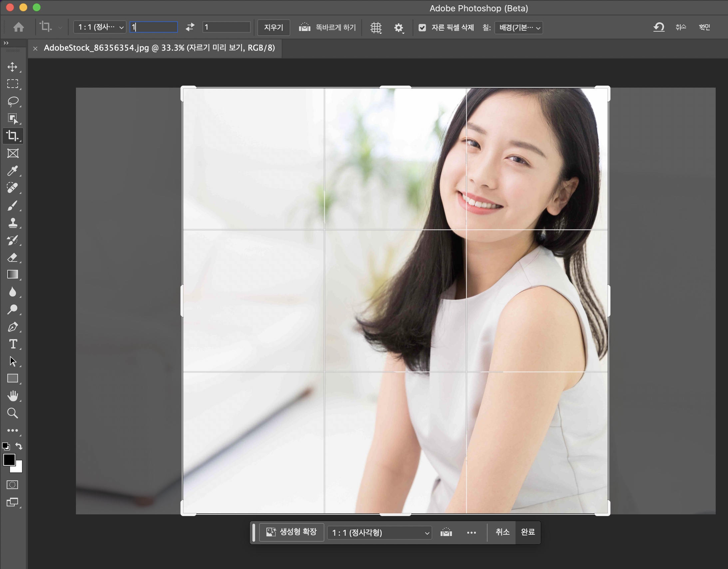The height and width of the screenshot is (569, 728).
Task: Swap foreground and background colors
Action: coord(19,446)
